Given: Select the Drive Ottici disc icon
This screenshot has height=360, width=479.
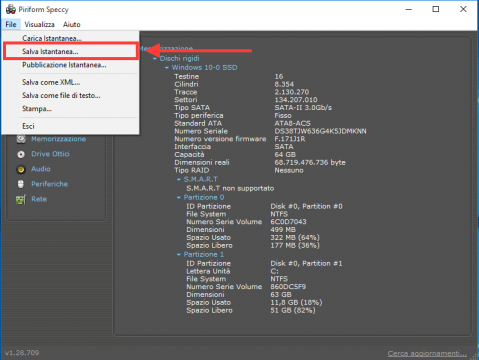Looking at the screenshot, I should click(21, 154).
